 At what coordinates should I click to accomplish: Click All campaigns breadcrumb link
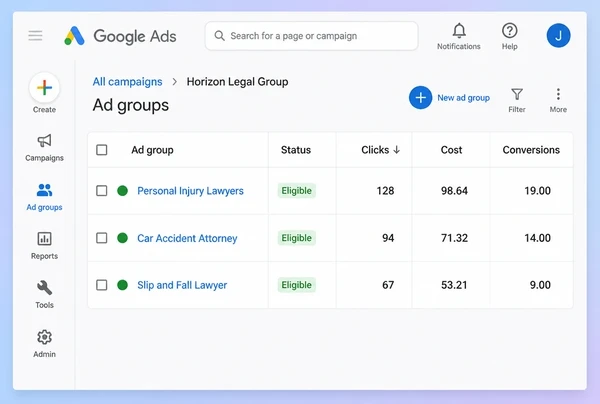(127, 82)
